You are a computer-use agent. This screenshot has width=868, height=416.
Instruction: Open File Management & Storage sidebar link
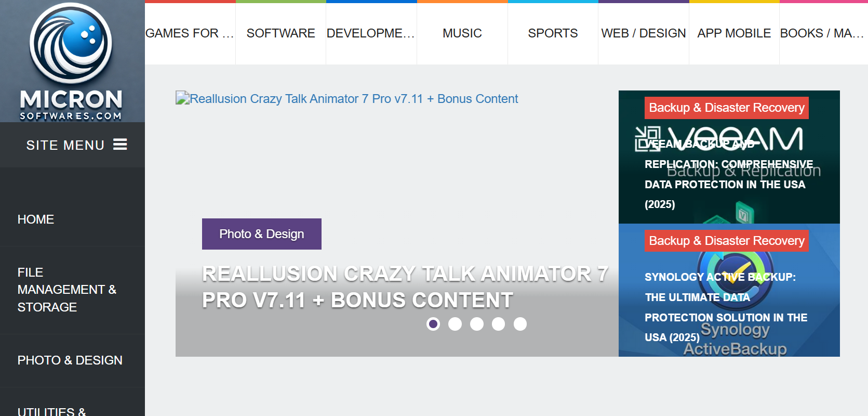tap(67, 290)
